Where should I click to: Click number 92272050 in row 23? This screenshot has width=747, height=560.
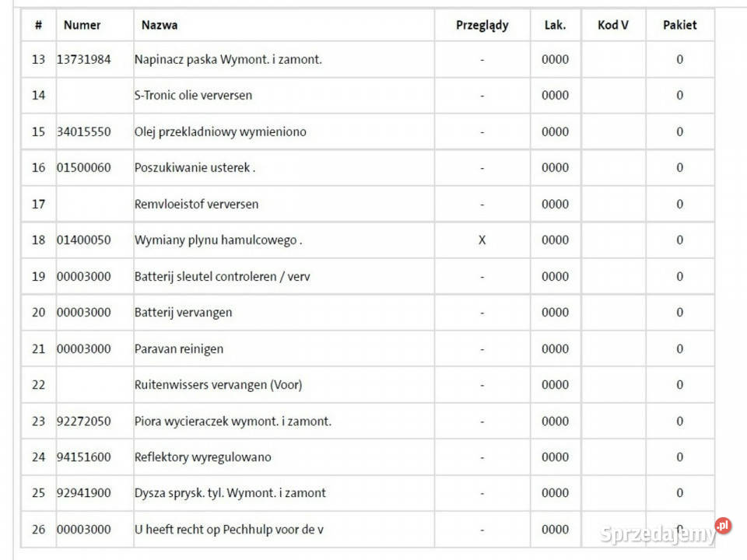pyautogui.click(x=84, y=421)
